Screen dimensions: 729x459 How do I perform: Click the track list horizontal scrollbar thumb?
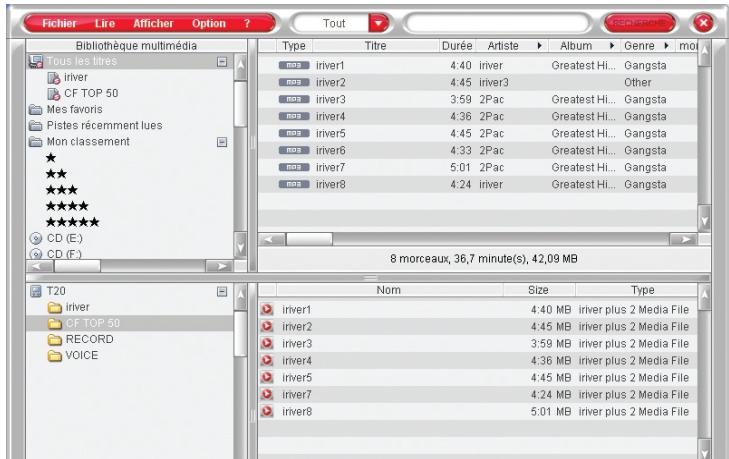[309, 239]
